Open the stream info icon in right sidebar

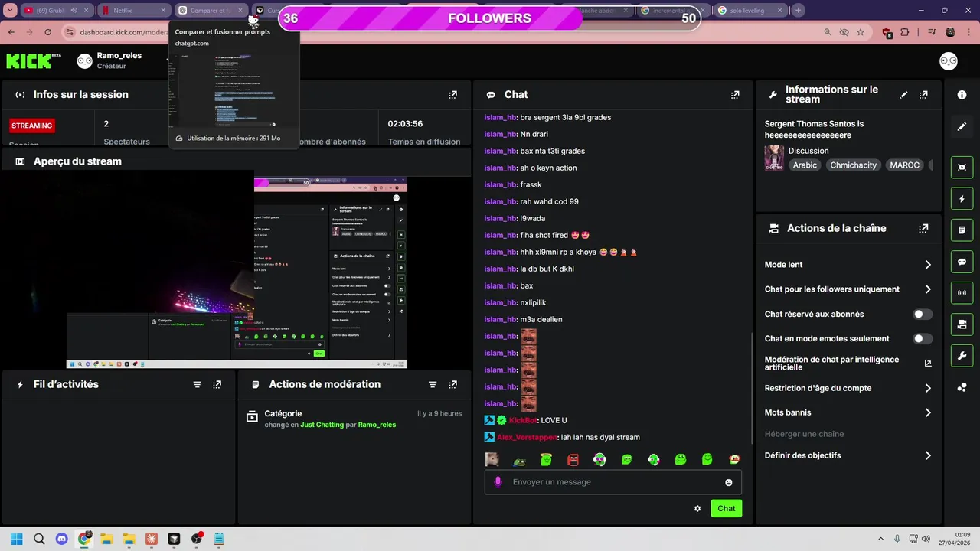click(x=962, y=94)
